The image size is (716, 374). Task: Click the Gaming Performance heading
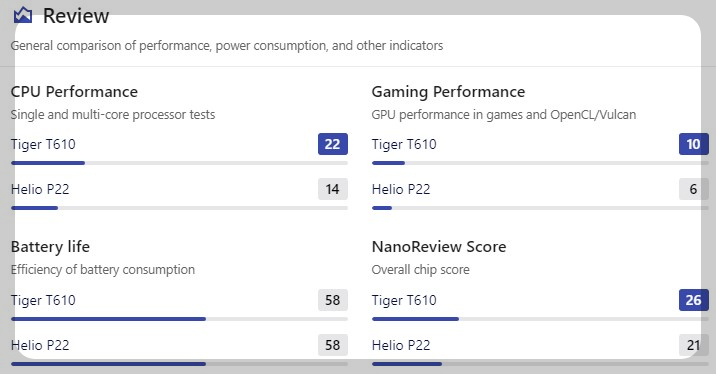(x=448, y=92)
